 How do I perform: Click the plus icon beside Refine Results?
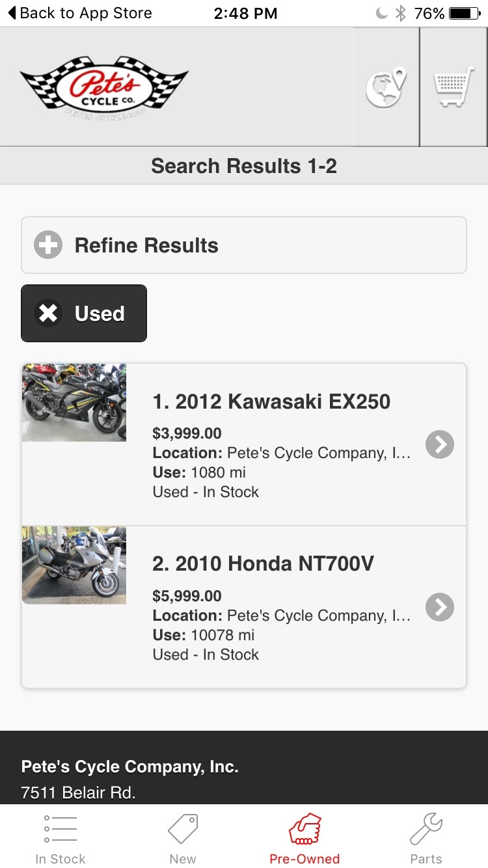(x=48, y=245)
